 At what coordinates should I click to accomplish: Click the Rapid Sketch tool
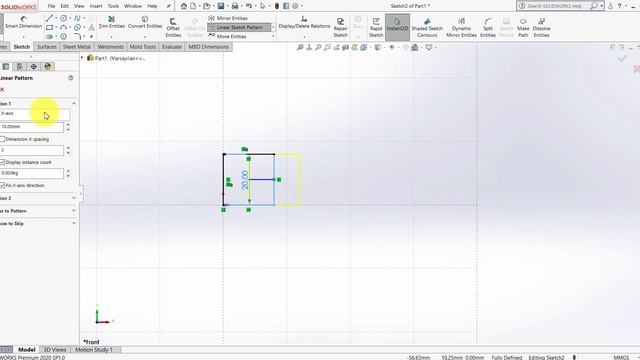tap(376, 27)
